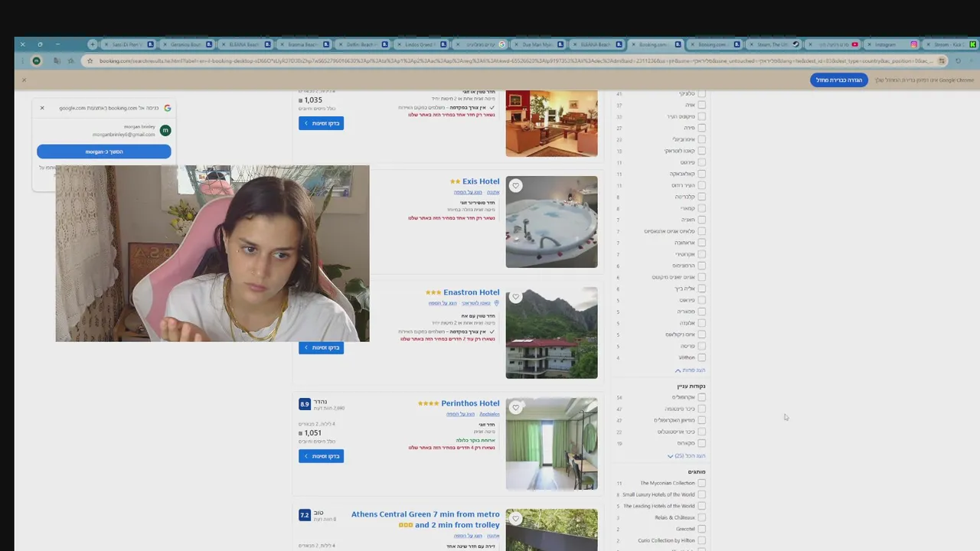This screenshot has width=980, height=551.
Task: Collapse the location list with 'הצג פחות'
Action: (x=690, y=370)
